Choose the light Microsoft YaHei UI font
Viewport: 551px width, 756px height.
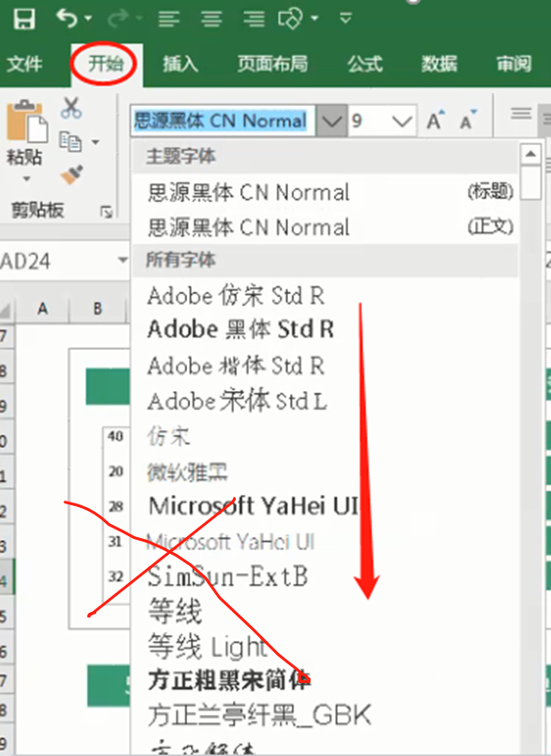326,542
